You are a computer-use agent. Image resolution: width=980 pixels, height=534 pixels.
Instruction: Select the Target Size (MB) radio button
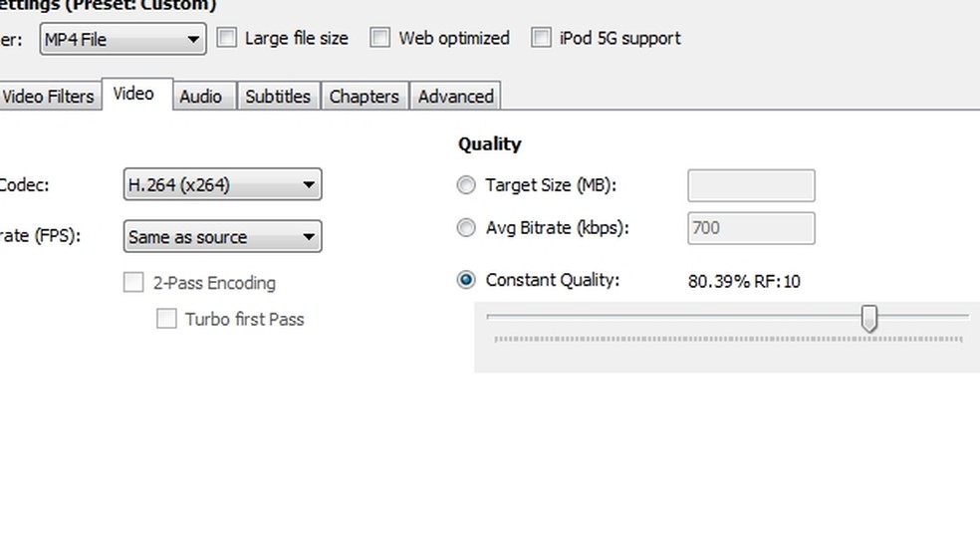point(466,185)
